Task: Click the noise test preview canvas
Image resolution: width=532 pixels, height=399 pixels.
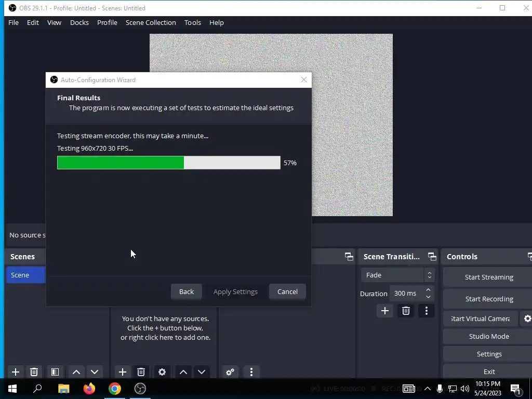Action: pos(352,126)
